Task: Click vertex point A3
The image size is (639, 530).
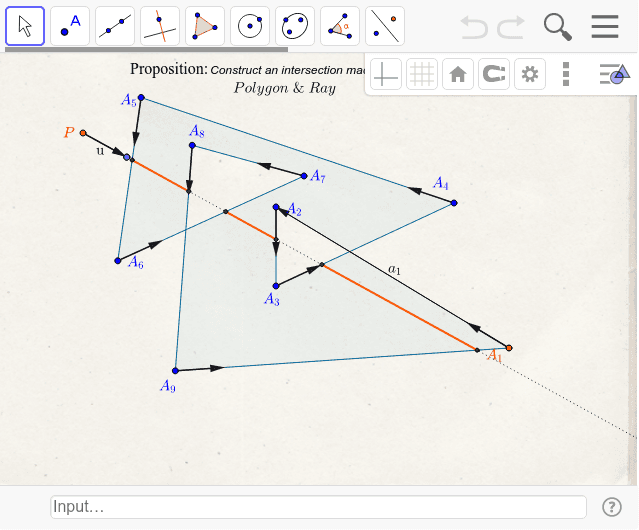Action: pyautogui.click(x=276, y=286)
